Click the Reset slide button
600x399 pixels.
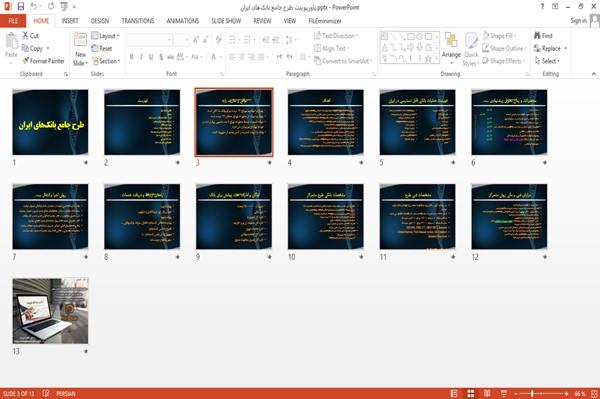102,48
